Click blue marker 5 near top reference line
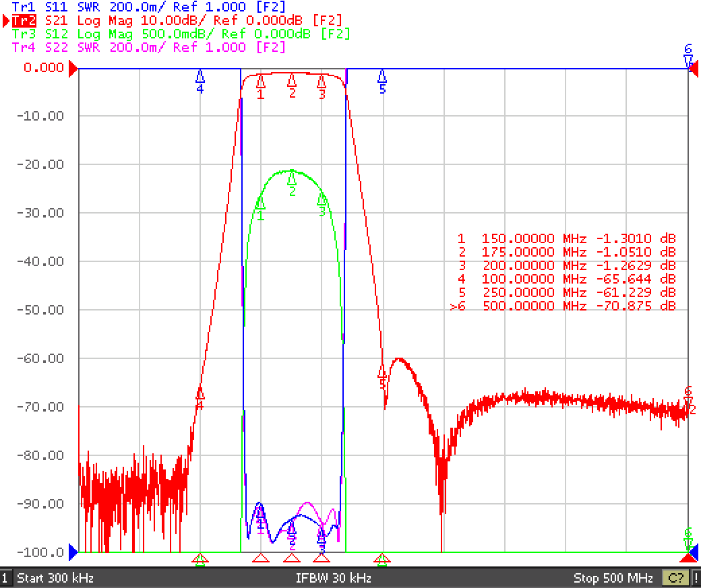 tap(382, 81)
